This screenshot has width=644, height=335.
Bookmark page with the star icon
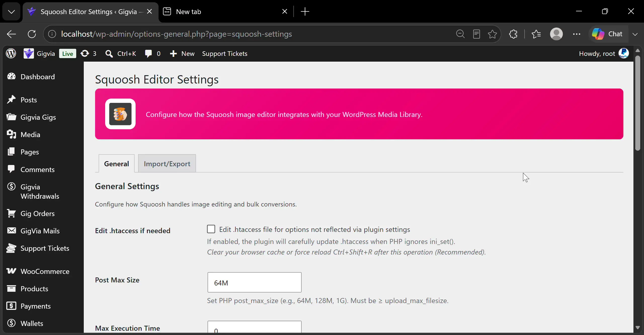click(492, 34)
